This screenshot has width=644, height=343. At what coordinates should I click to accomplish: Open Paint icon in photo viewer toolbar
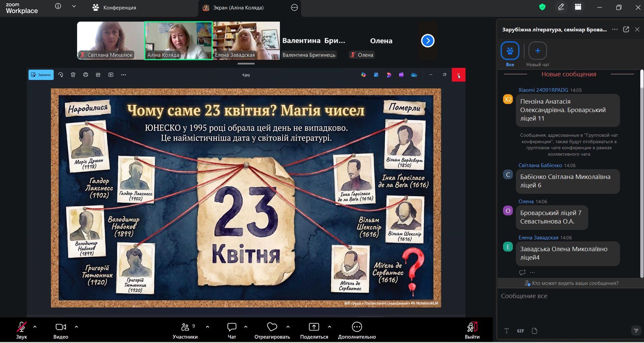[389, 75]
